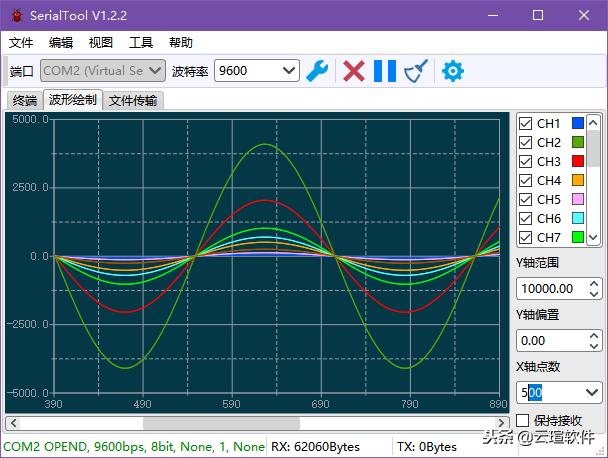Click the broom clear data icon
Image resolution: width=608 pixels, height=458 pixels.
pyautogui.click(x=416, y=70)
